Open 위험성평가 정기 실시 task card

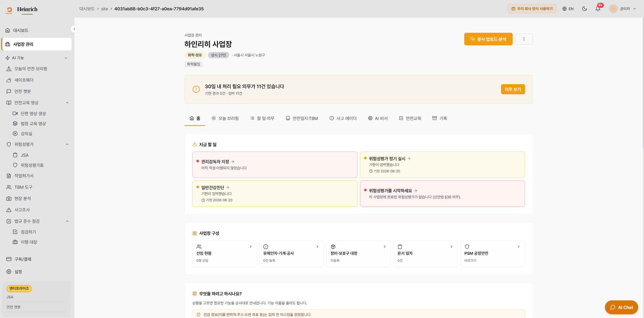[x=442, y=165]
